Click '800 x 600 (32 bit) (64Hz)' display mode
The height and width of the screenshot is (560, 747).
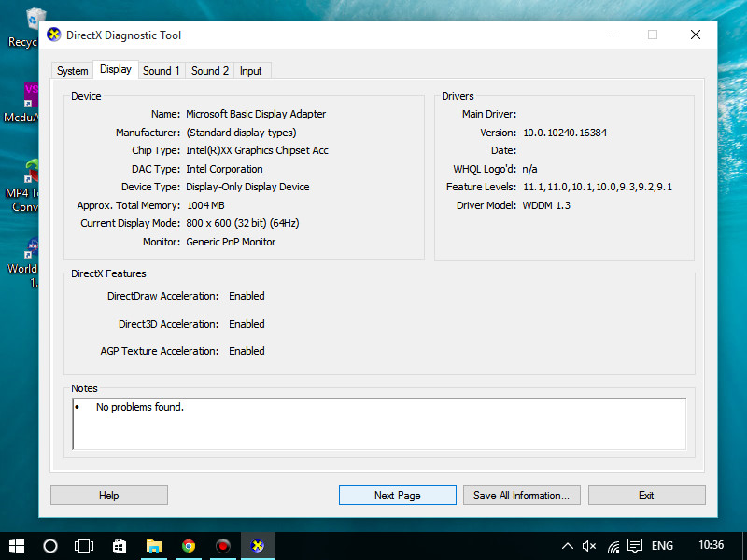[243, 223]
